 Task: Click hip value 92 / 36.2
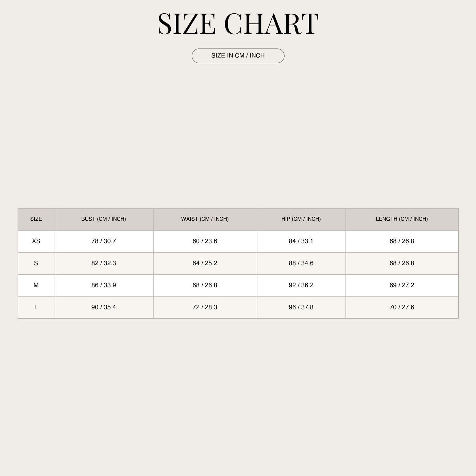301,285
